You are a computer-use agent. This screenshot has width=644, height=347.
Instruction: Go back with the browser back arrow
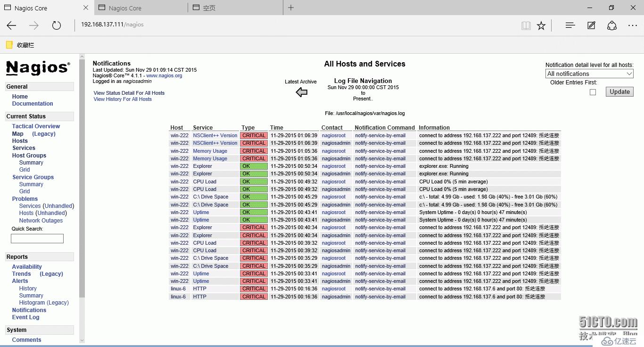(x=11, y=26)
